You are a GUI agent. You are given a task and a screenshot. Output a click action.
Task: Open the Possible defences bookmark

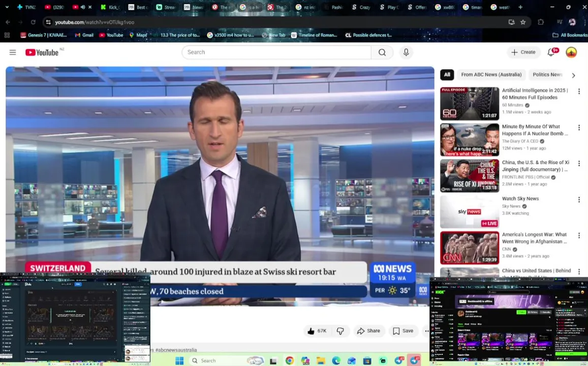[368, 35]
